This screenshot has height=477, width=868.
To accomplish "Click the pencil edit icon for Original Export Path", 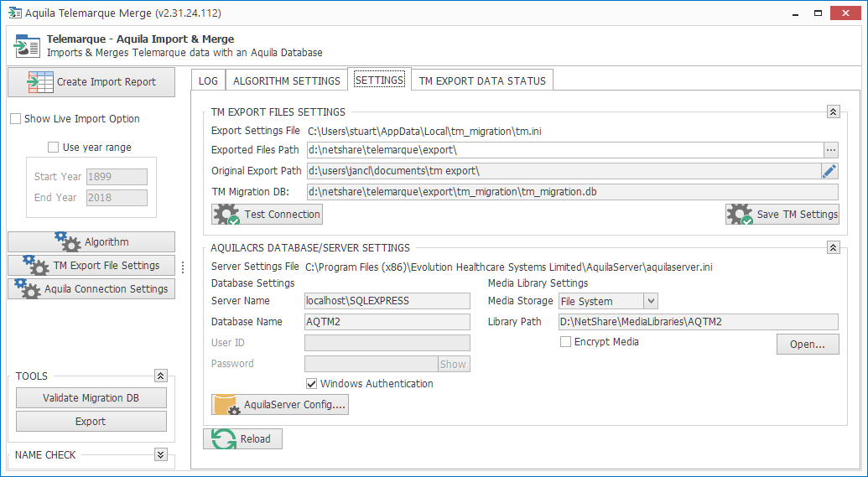I will [829, 171].
